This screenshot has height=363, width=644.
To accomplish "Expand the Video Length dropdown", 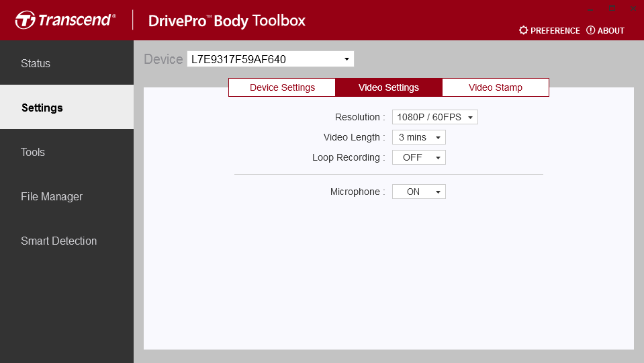I will coord(419,137).
